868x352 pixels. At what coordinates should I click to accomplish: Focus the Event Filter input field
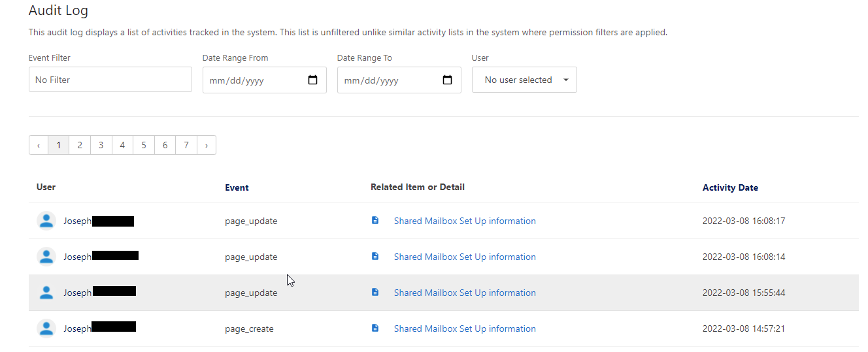tap(110, 80)
